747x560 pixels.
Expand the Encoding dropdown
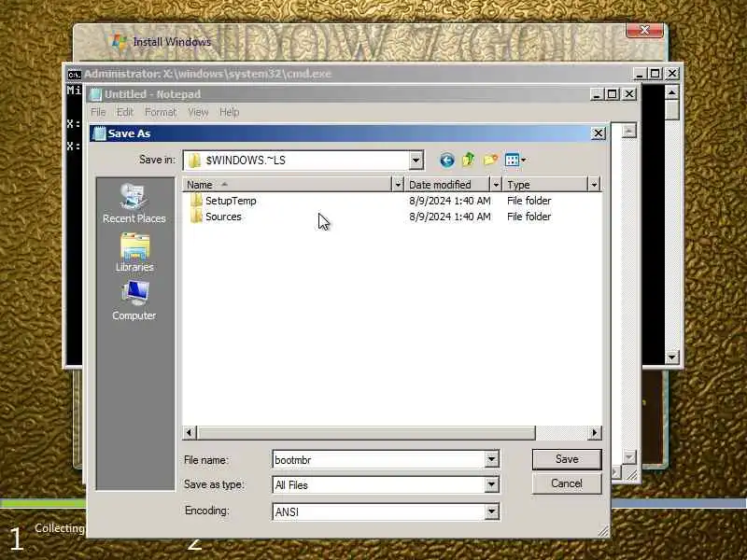tap(492, 511)
